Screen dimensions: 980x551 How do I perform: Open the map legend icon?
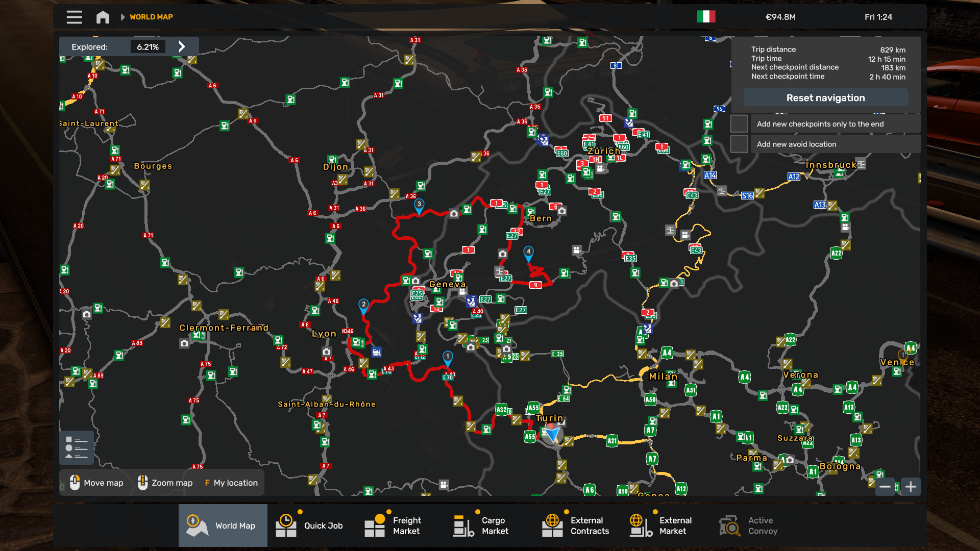[77, 447]
